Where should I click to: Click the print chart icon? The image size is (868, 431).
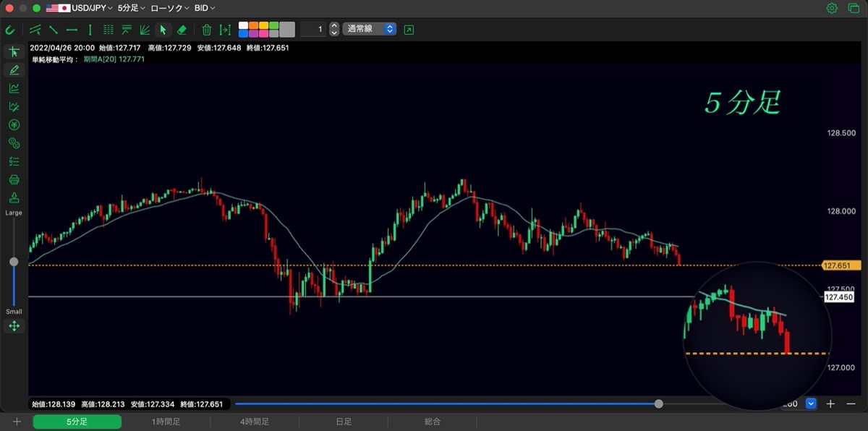tap(14, 179)
